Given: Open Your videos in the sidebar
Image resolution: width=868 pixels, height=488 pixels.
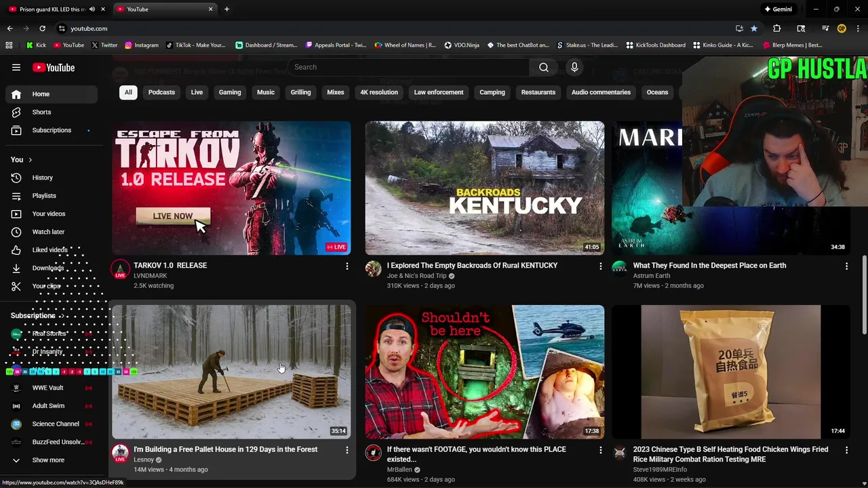Looking at the screenshot, I should [52, 213].
